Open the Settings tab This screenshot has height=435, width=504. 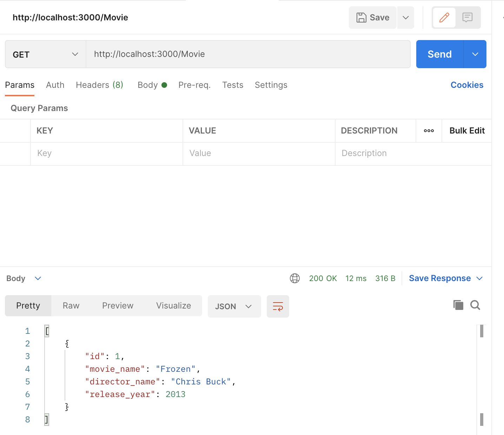(x=271, y=85)
